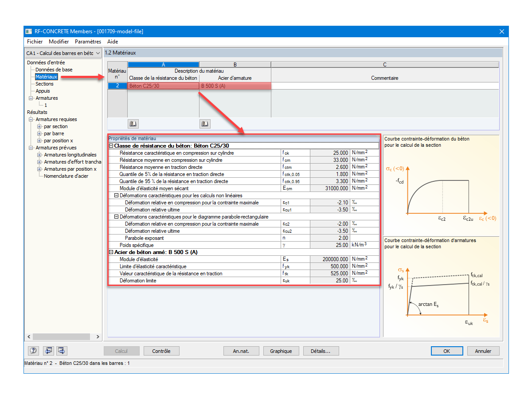532x399 pixels.
Task: Click the Graphique button
Action: (x=281, y=351)
